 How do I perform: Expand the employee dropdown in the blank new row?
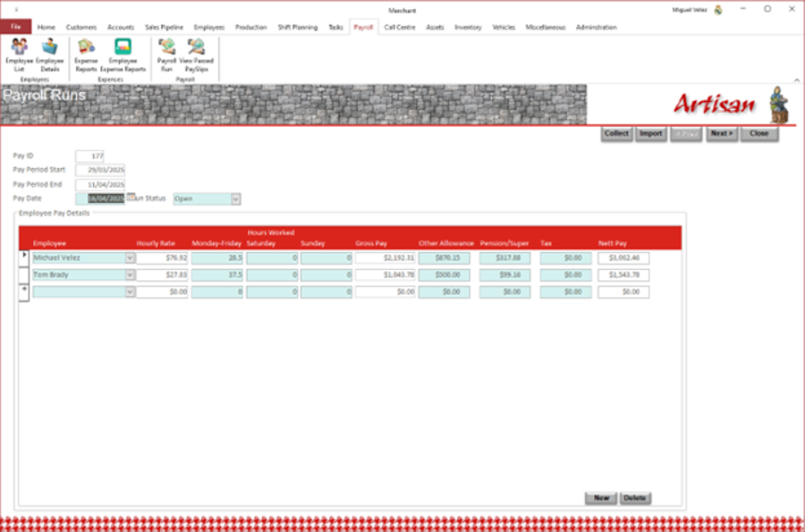pyautogui.click(x=130, y=291)
